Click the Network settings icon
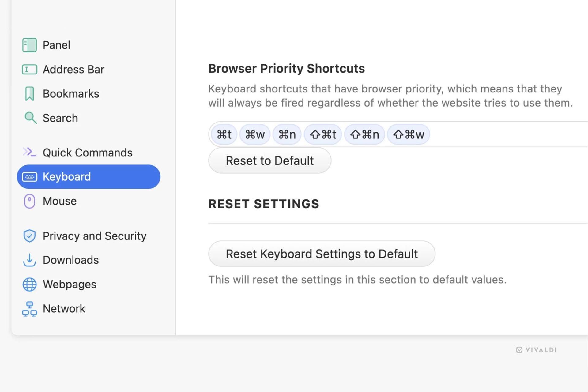This screenshot has height=392, width=588. (x=29, y=309)
